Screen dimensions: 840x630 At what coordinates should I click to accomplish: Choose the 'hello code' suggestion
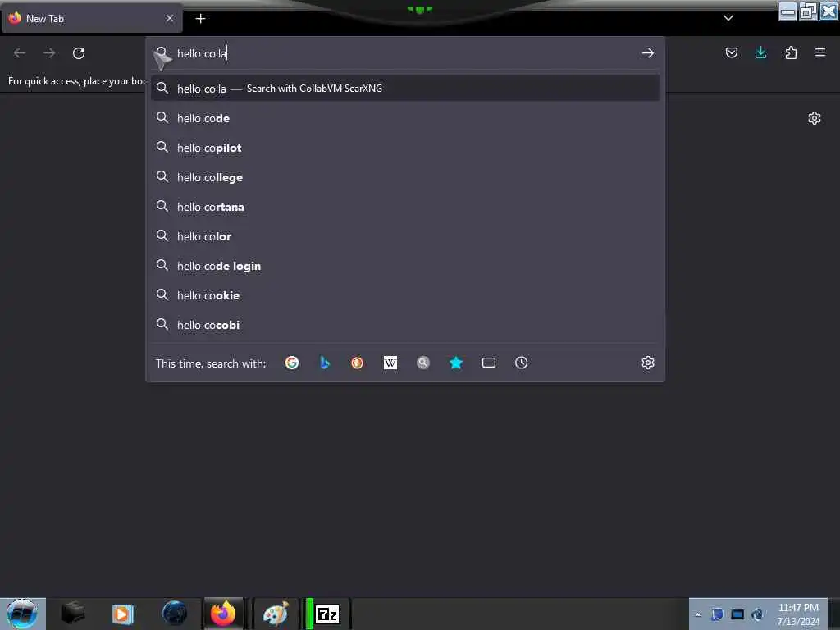[405, 118]
